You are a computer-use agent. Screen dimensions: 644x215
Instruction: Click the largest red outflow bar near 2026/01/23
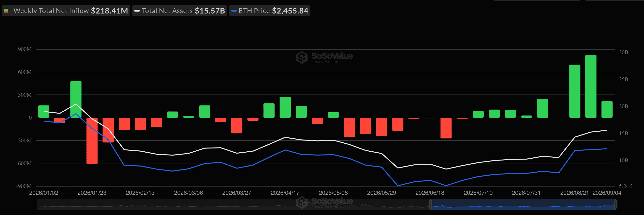(92, 141)
